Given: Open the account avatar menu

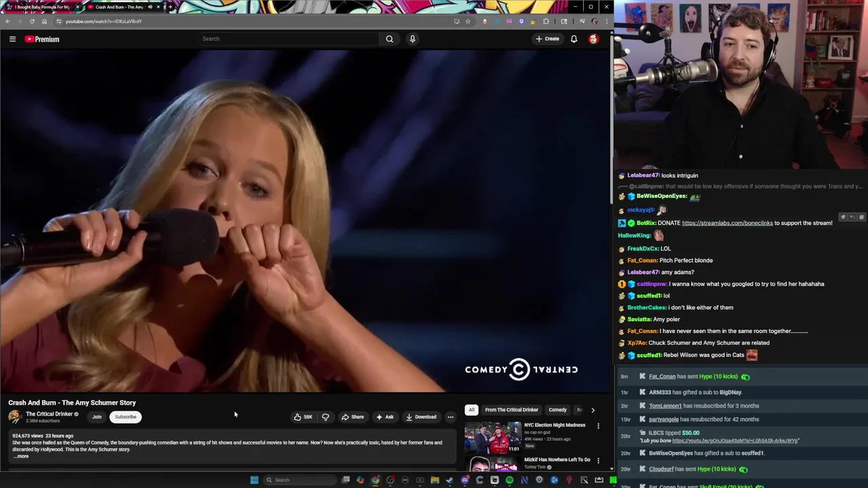Looking at the screenshot, I should (593, 39).
